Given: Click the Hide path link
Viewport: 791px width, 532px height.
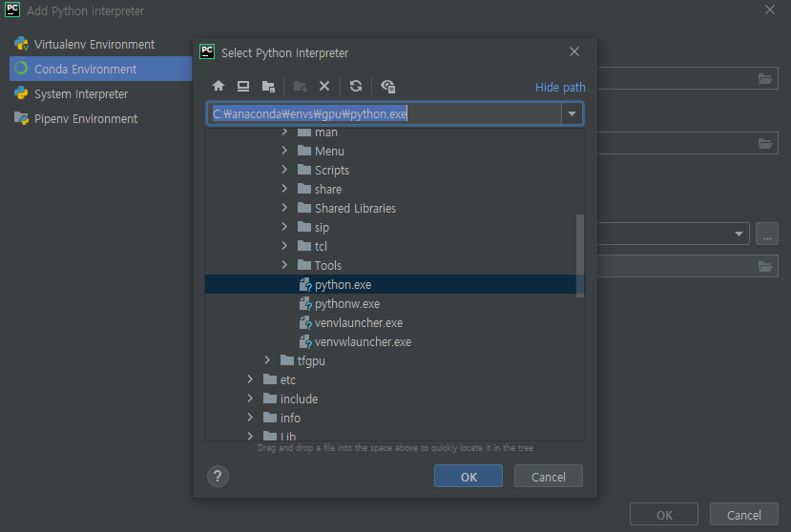Looking at the screenshot, I should coord(560,88).
